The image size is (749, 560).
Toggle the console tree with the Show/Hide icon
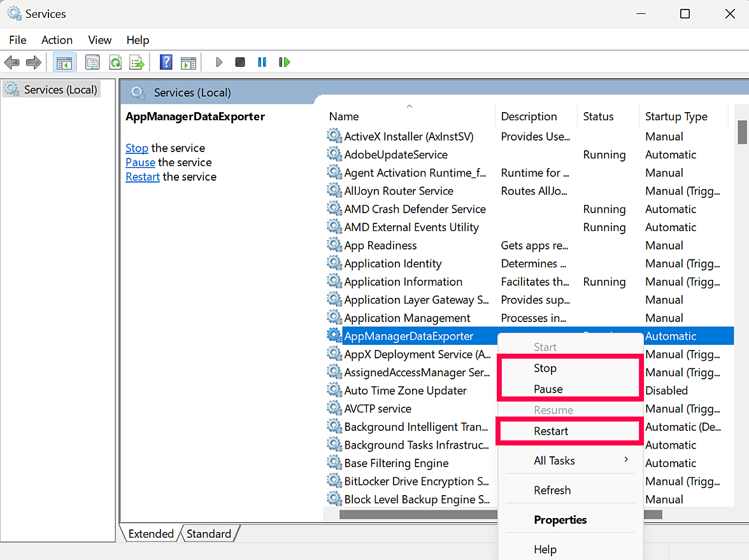coord(64,62)
